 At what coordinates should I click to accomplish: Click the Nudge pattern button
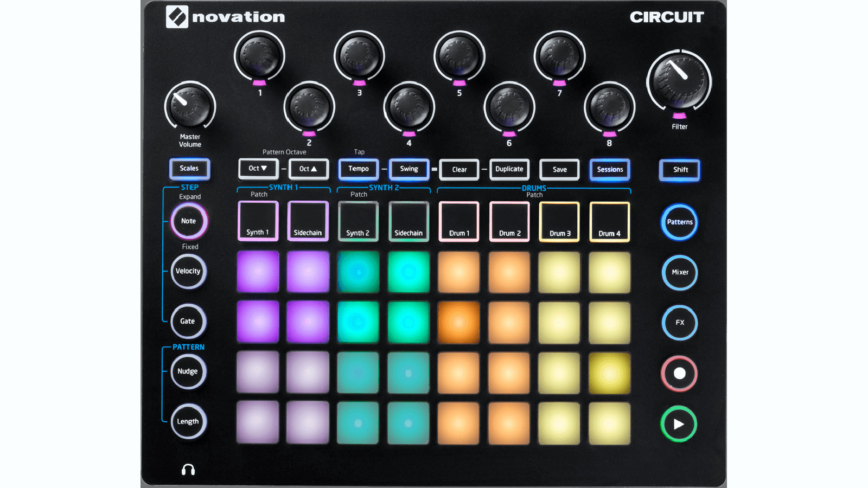point(188,371)
